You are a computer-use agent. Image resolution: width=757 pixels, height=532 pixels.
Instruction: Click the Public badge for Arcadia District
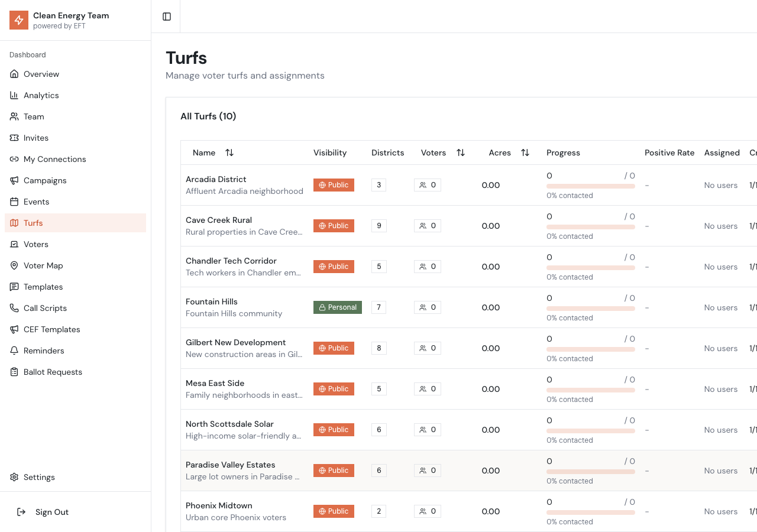tap(334, 185)
